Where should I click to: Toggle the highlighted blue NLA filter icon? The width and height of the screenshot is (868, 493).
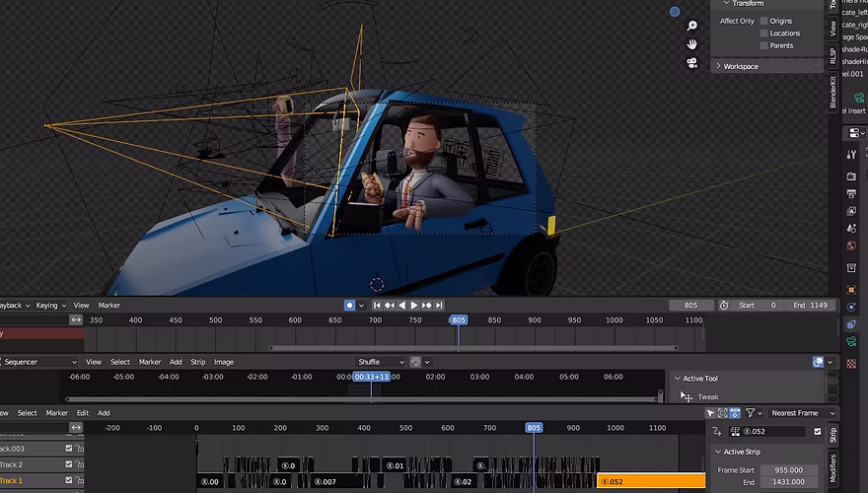coord(735,413)
